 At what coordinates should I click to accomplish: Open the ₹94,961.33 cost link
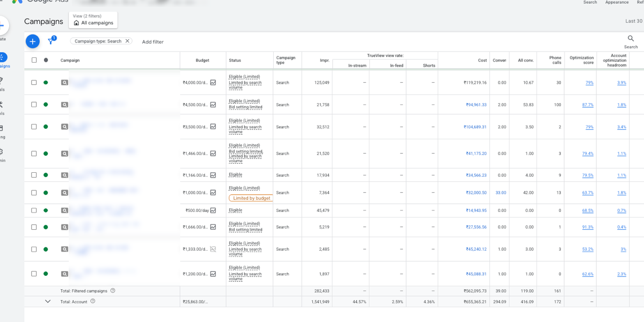tap(476, 105)
